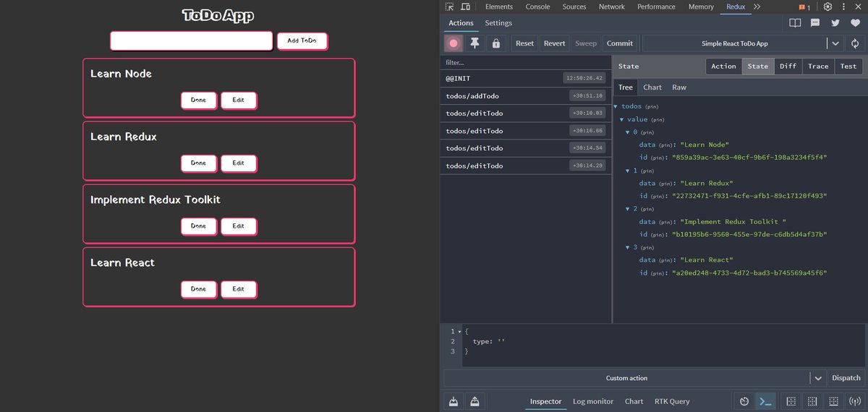Pin the todos node via (pin) link
The width and height of the screenshot is (868, 412).
(x=652, y=107)
